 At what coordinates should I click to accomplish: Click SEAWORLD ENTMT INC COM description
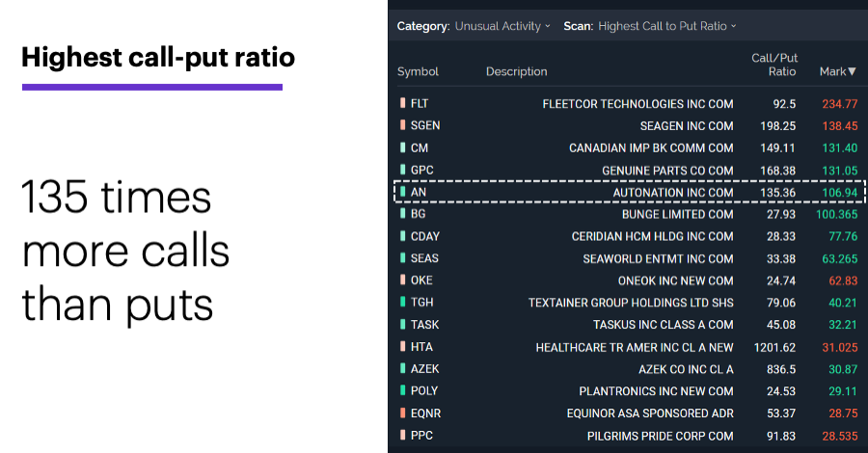658,259
